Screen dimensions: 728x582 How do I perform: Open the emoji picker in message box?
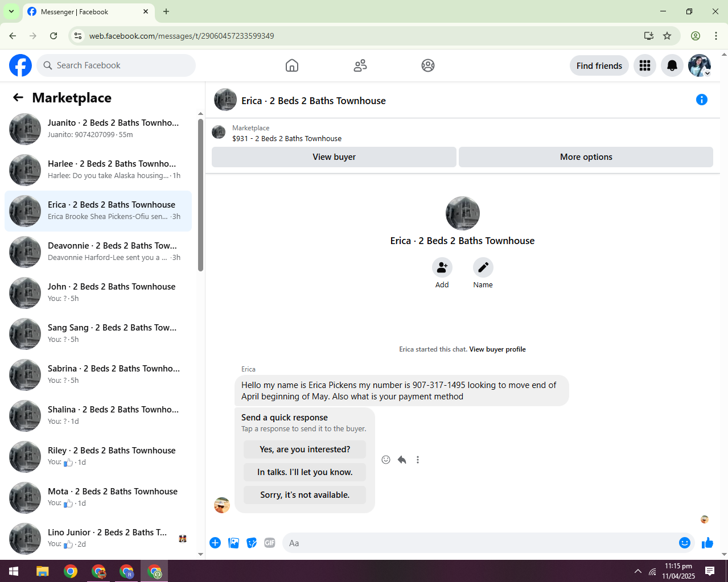[x=685, y=543]
